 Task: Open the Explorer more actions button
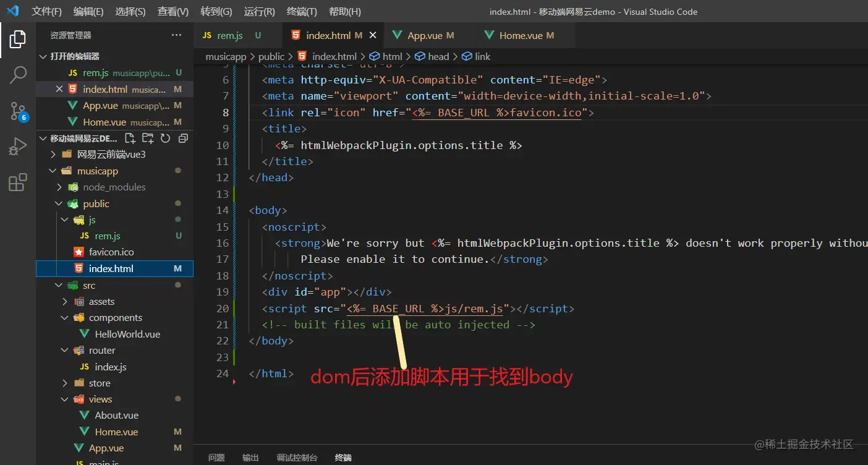click(176, 35)
